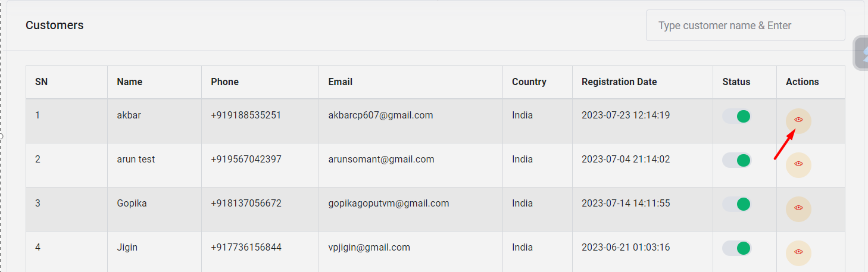Click the view eye icon for akbar
Image resolution: width=868 pixels, height=272 pixels.
click(798, 120)
